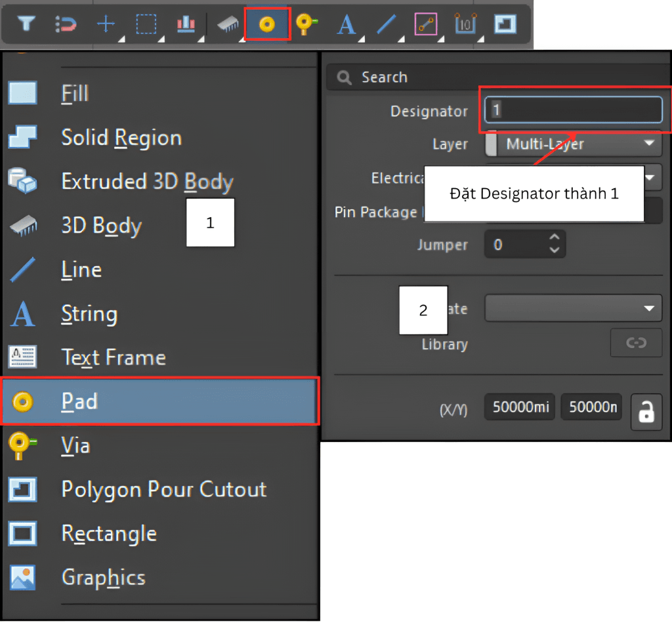This screenshot has height=623, width=672.
Task: Click the 3D Body chip toolbar icon
Action: tap(227, 25)
